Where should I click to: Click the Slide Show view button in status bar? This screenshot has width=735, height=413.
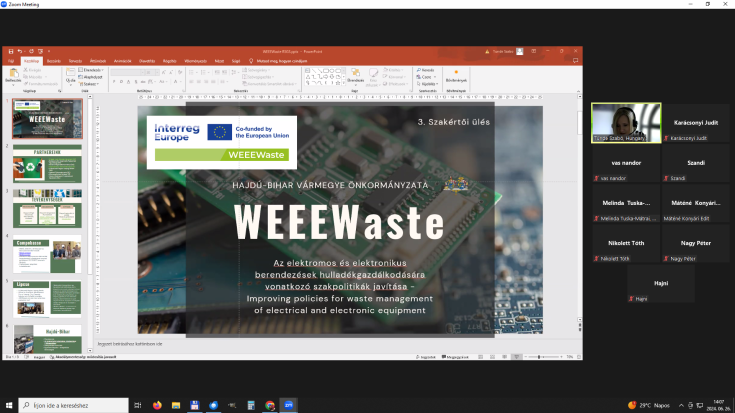[517, 357]
